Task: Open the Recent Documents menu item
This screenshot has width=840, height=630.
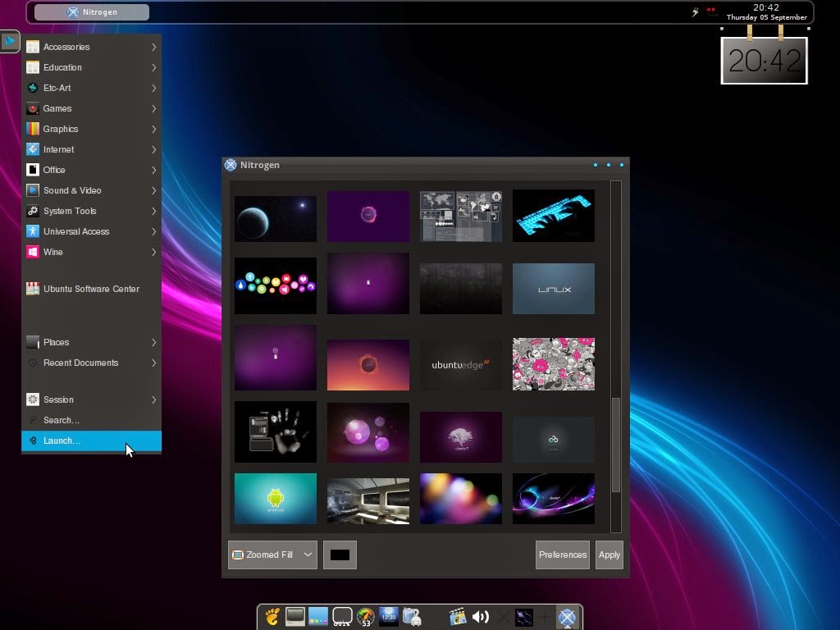Action: click(x=91, y=363)
